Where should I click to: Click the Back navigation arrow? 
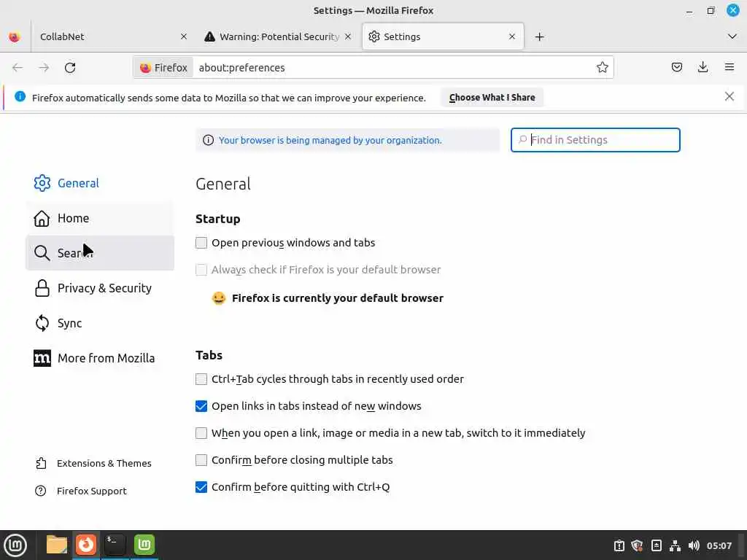pos(18,68)
